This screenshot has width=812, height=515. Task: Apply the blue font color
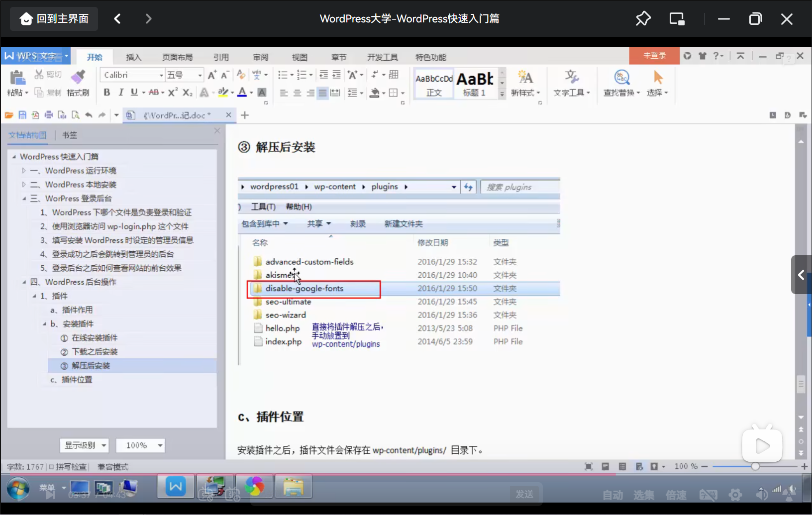click(242, 93)
